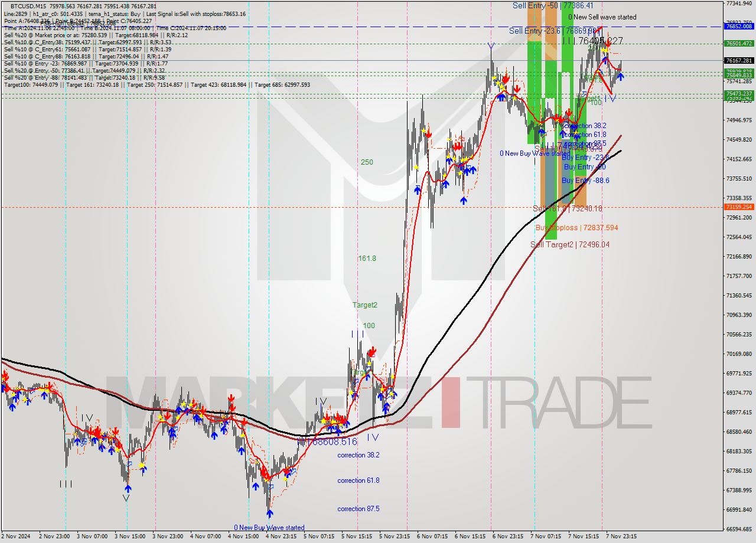This screenshot has width=756, height=543.
Task: Click the '7 Nov 15:15' time label
Action: (584, 537)
